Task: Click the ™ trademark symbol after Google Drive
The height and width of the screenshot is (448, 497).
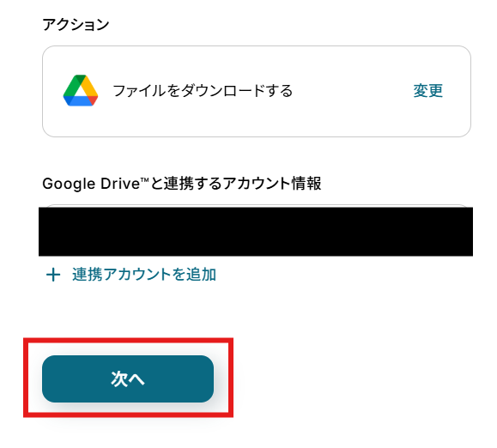Action: (144, 180)
